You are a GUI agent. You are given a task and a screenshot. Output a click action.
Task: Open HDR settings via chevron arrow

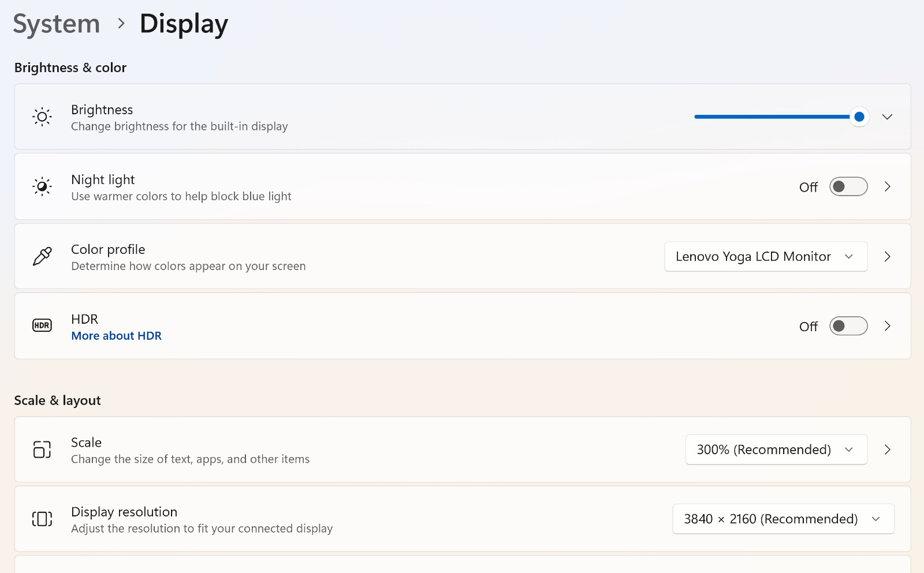888,326
